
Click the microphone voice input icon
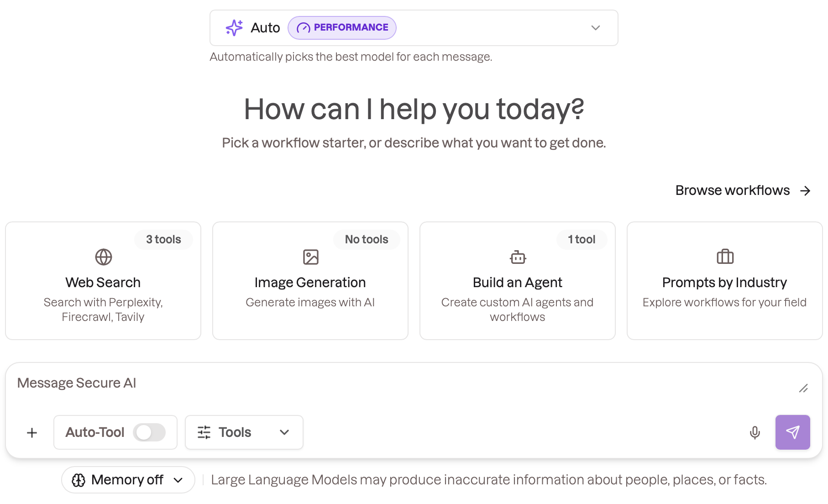pos(755,432)
